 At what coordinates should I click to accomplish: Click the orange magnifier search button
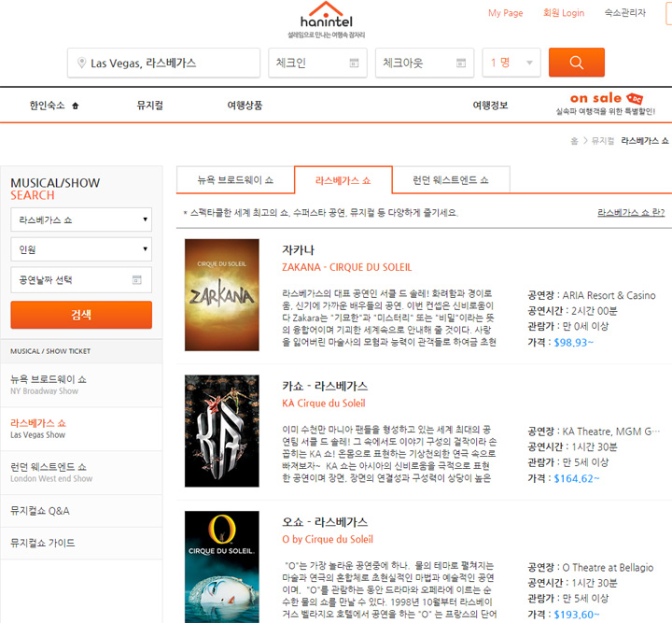577,63
